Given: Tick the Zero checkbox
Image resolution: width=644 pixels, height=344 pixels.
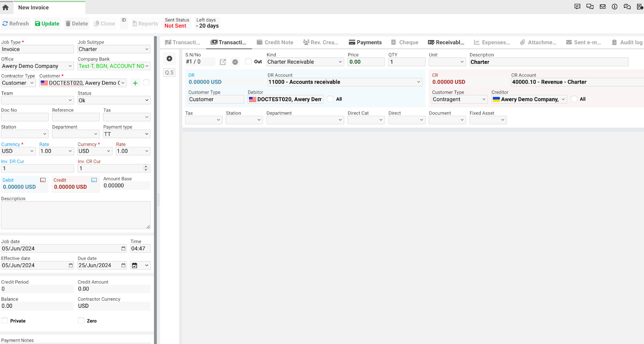Looking at the screenshot, I should pyautogui.click(x=81, y=321).
